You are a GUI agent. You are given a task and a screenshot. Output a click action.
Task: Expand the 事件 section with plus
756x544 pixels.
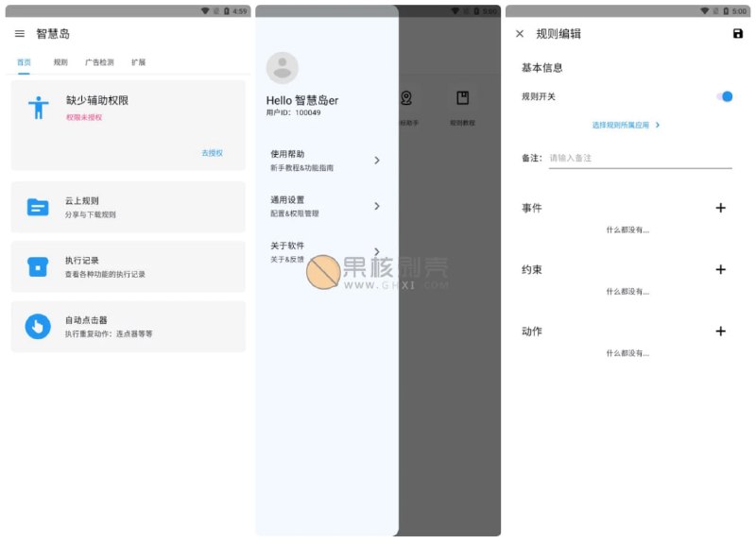tap(721, 208)
